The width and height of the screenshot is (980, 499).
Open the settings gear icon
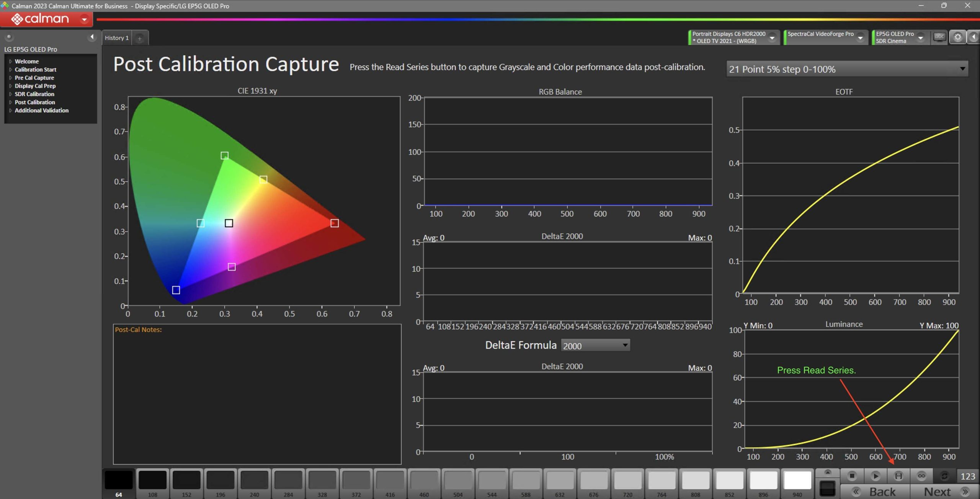pos(957,37)
